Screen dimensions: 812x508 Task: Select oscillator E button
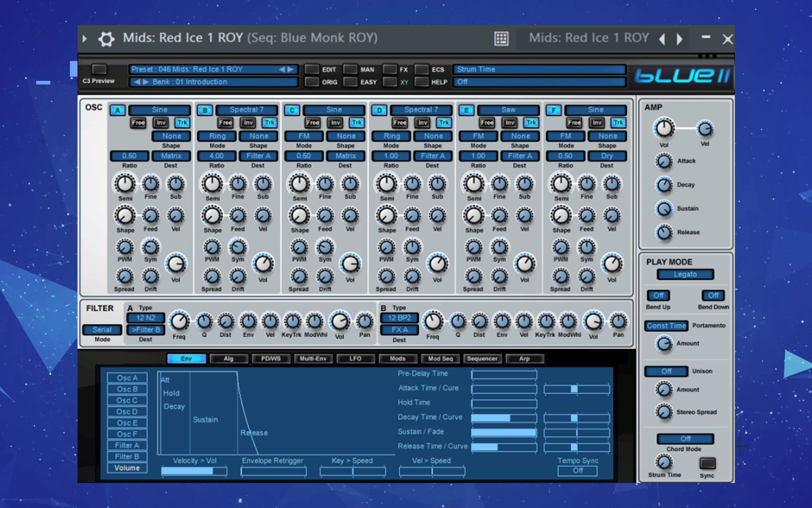coord(466,110)
